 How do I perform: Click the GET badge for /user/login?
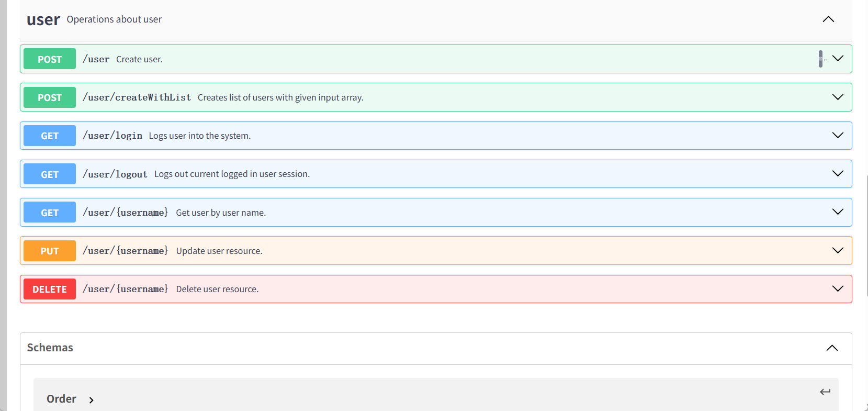50,136
